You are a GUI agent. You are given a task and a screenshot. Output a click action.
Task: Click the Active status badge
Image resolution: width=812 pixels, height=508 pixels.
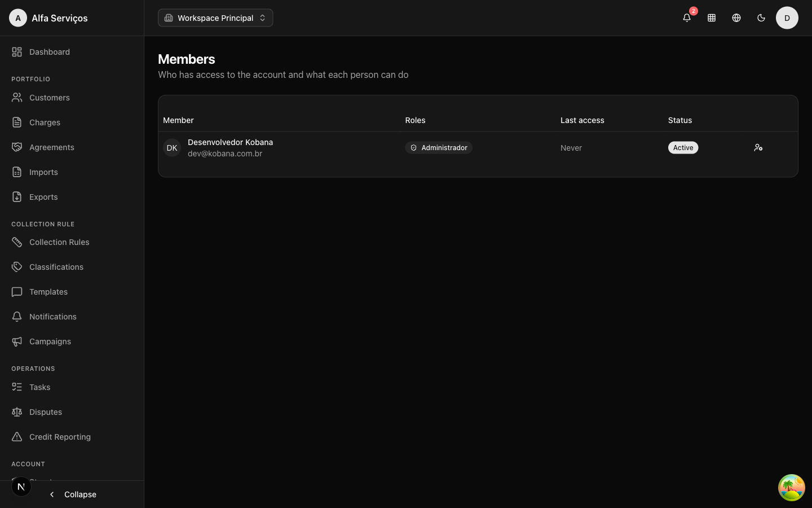pyautogui.click(x=683, y=147)
